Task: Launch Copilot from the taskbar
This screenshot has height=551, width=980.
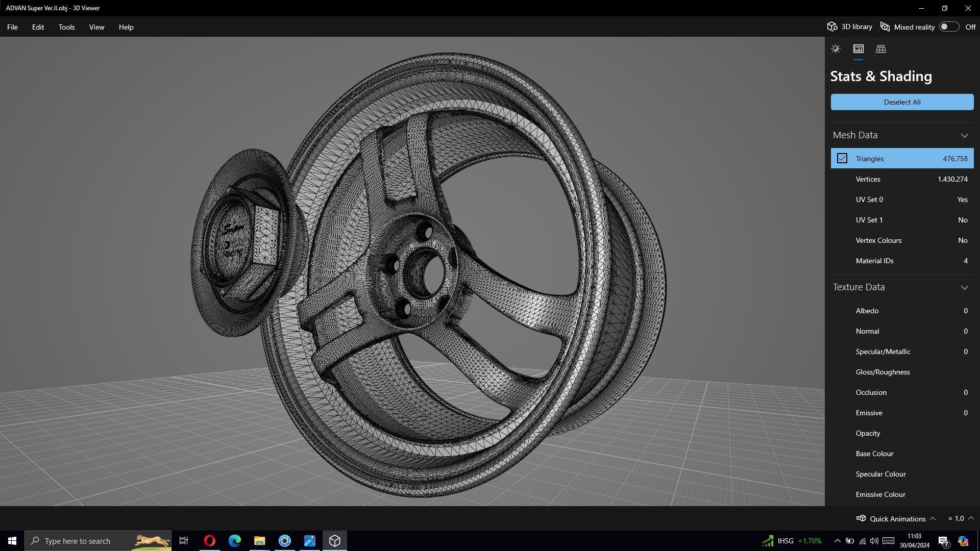Action: coord(963,541)
